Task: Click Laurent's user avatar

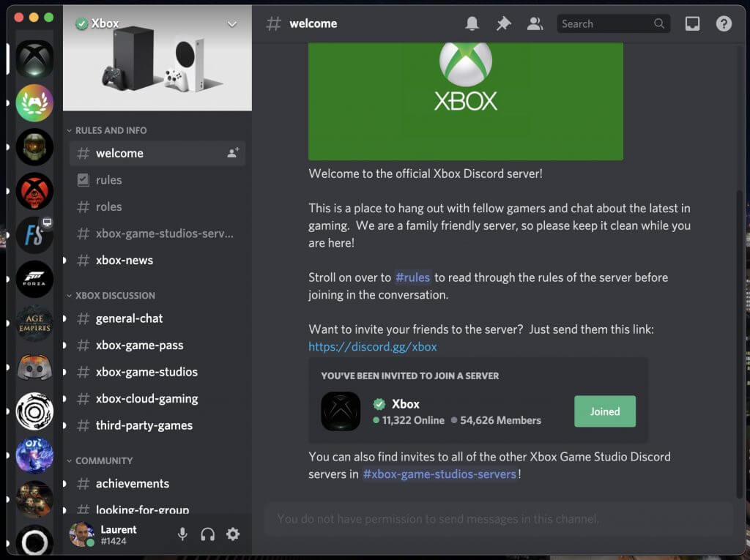Action: 82,534
